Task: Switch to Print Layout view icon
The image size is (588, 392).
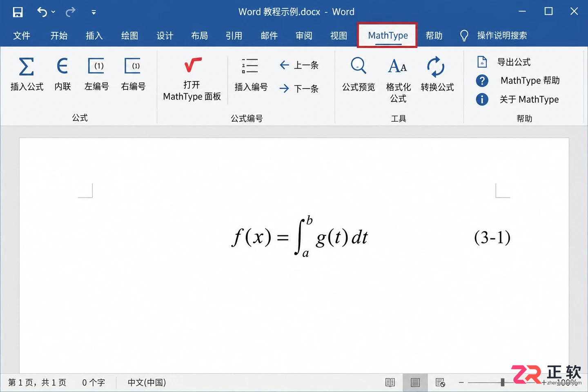Action: (415, 383)
